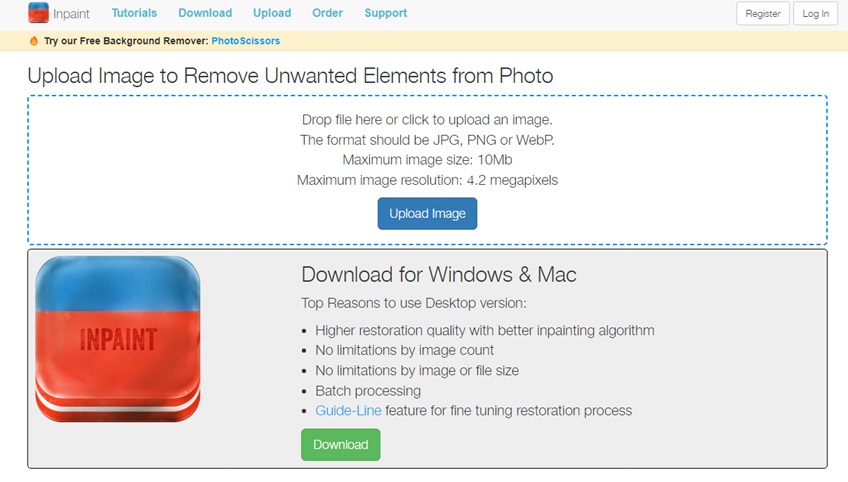Screen dimensions: 848x482
Task: Click the Inpaint brand name text in header
Action: pos(71,14)
